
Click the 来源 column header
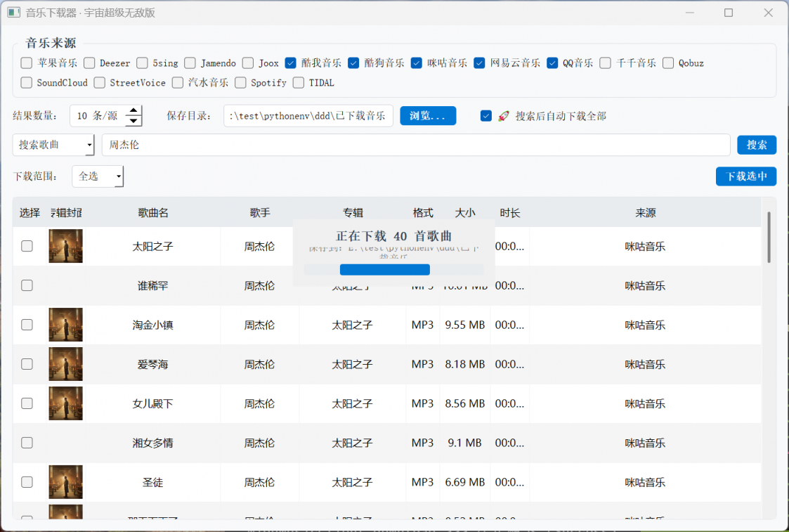click(x=645, y=213)
